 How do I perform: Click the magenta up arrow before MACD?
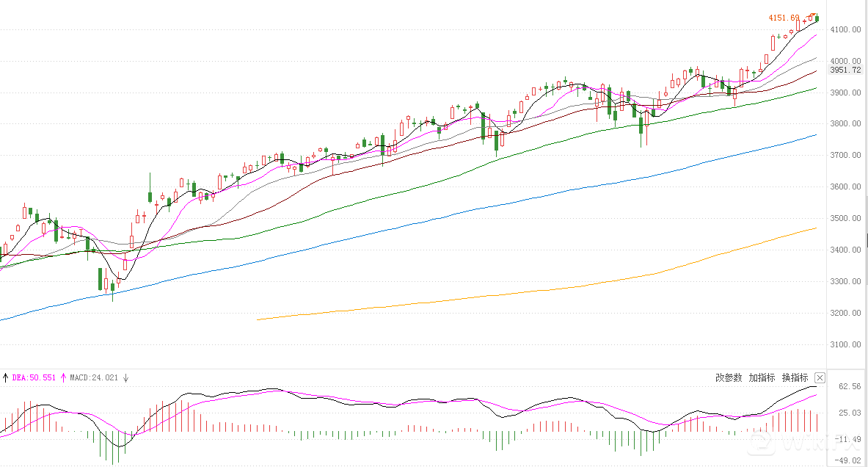click(x=64, y=378)
